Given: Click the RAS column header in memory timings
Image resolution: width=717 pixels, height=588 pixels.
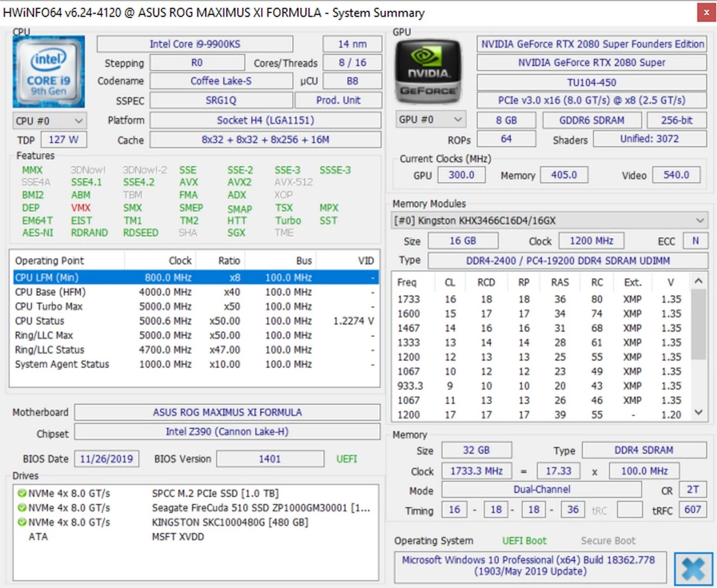Looking at the screenshot, I should [560, 283].
